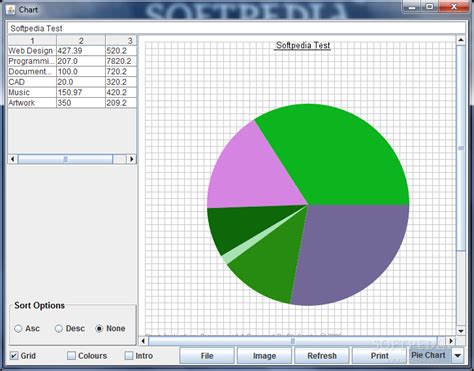
Task: Select the Web Design table cell
Action: (32, 51)
